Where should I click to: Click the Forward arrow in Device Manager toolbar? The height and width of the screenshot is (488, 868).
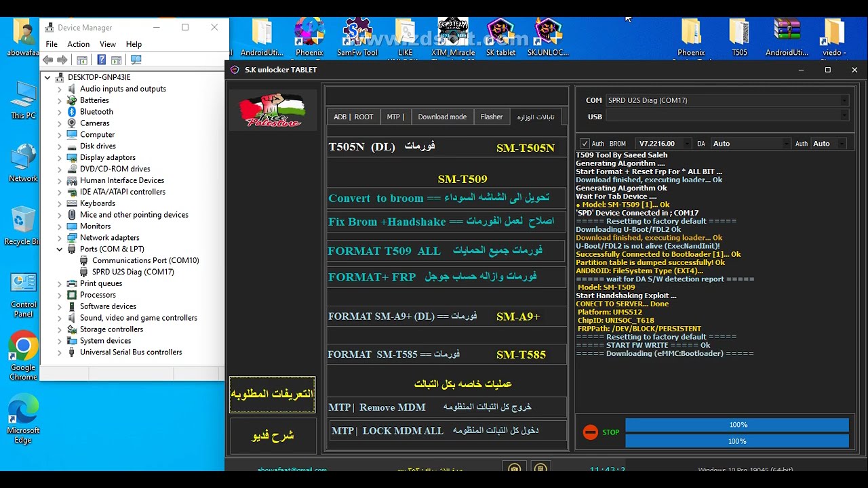coord(62,60)
